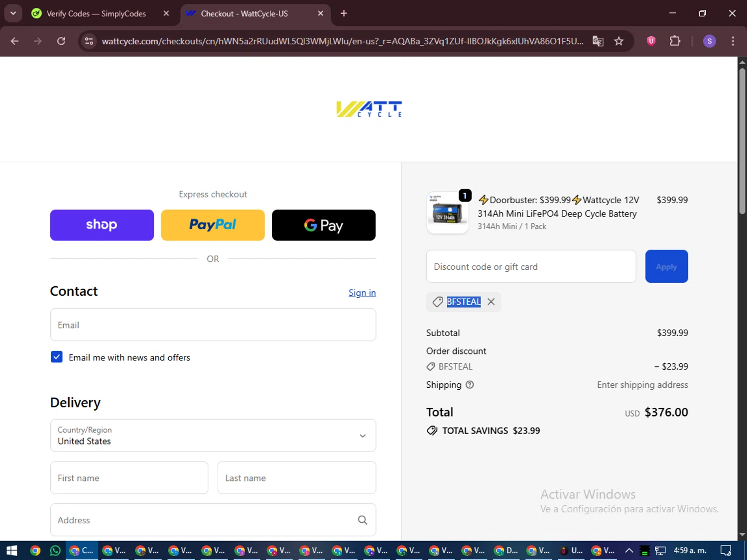Image resolution: width=747 pixels, height=560 pixels.
Task: Restore down the Chrome window
Action: [x=702, y=13]
